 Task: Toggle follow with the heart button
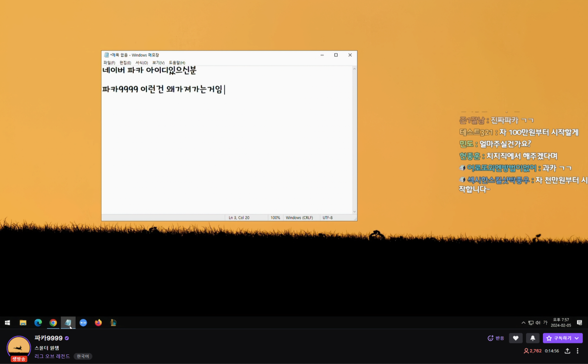(515, 338)
